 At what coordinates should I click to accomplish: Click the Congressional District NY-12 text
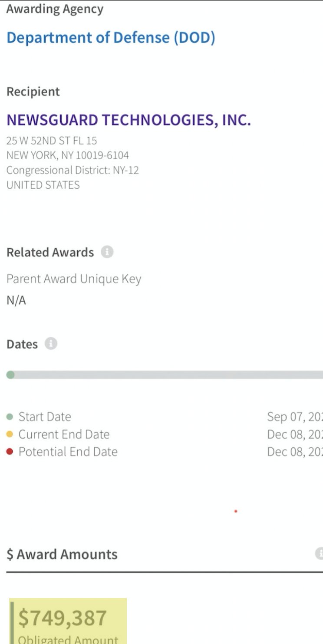73,170
